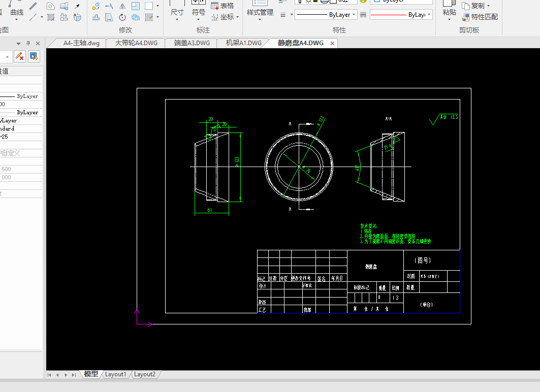Toggle the pin on the properties panel
The width and height of the screenshot is (540, 392).
tap(28, 44)
